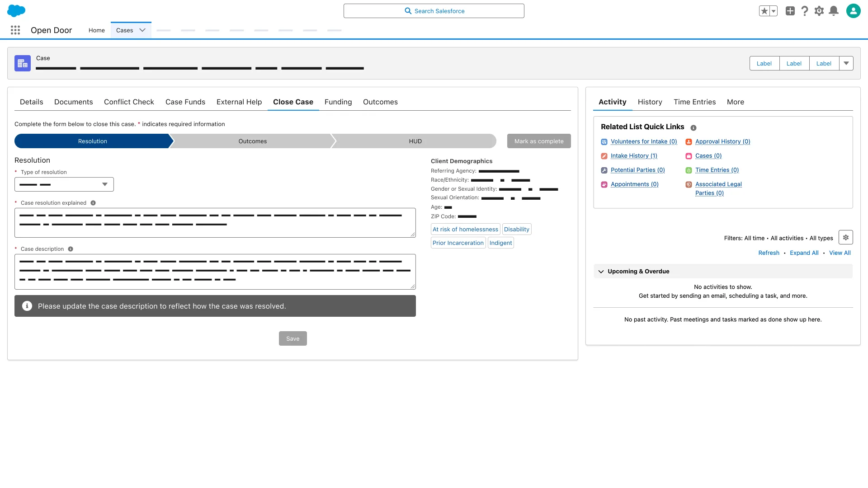This screenshot has height=488, width=868.
Task: Click the Expand All link
Action: pos(804,253)
